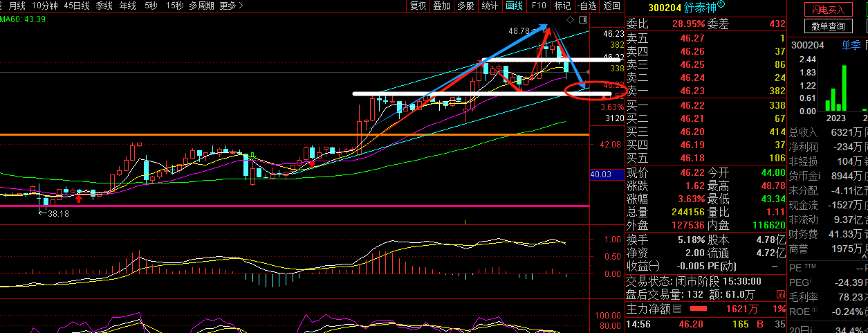Click the 2023 earnings bar chart
868x333 pixels.
[835, 87]
